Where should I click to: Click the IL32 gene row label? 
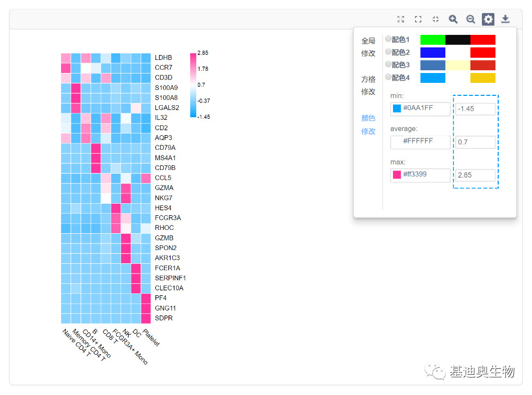(161, 118)
